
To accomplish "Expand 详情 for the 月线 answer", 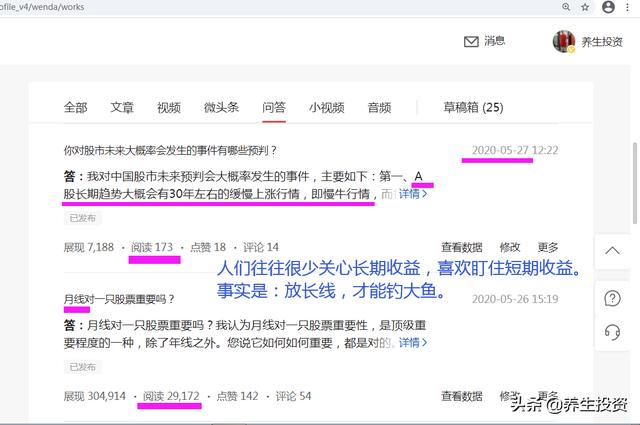I will [413, 343].
